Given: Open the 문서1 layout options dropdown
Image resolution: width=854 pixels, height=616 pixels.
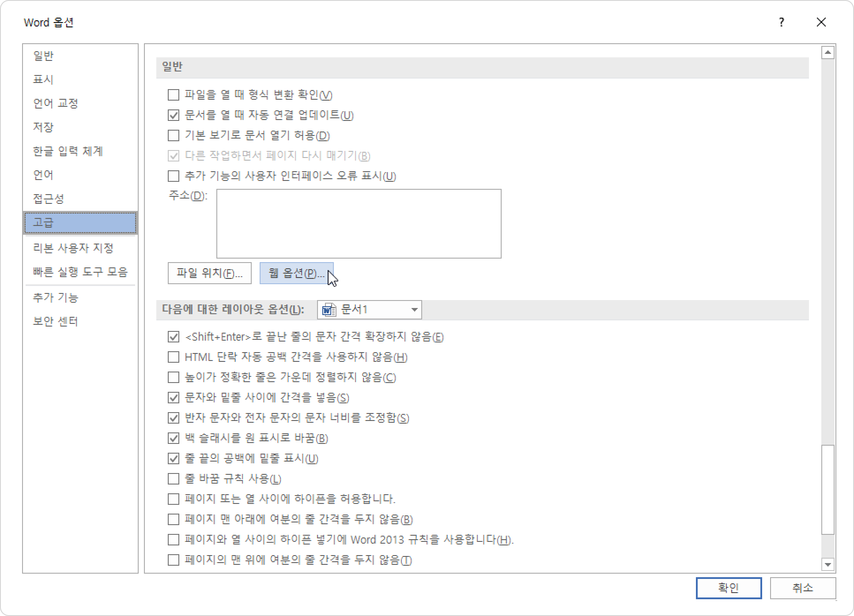Looking at the screenshot, I should coord(370,310).
